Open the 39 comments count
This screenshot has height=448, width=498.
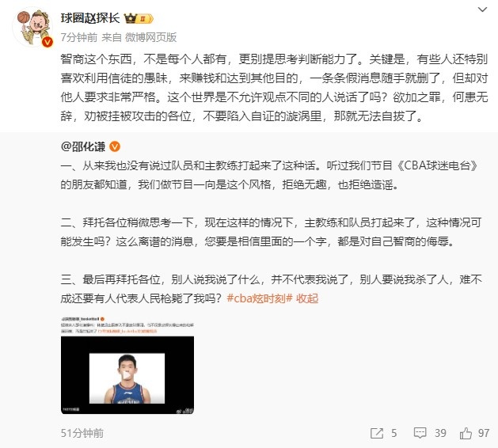click(440, 433)
